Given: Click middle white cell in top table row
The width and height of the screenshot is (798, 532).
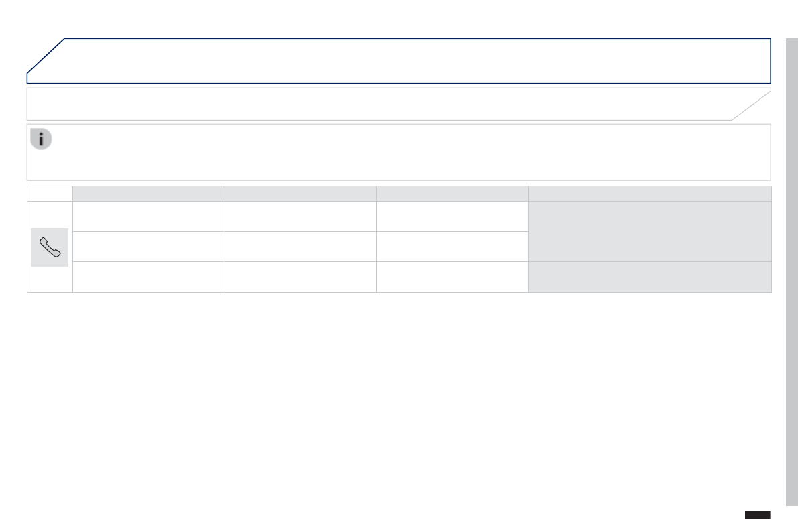Looking at the screenshot, I should (x=300, y=216).
